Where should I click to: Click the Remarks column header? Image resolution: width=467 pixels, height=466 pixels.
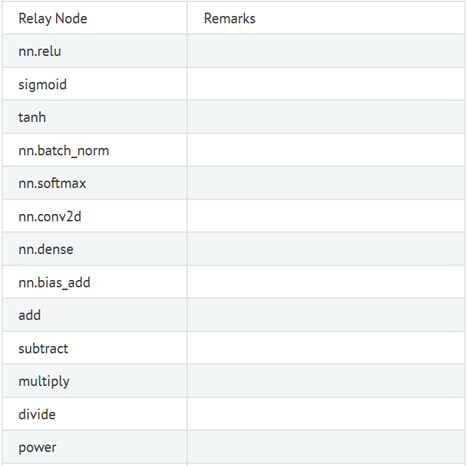click(230, 19)
